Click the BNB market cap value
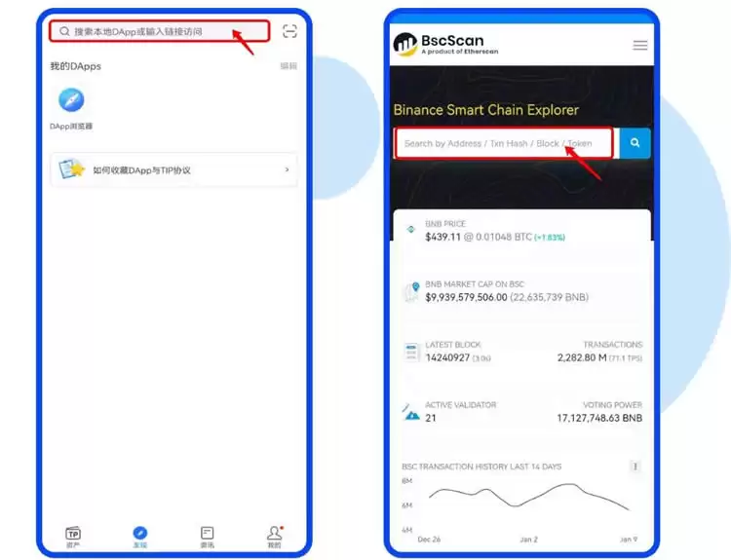Viewport: 731px width, 560px height. coord(466,297)
